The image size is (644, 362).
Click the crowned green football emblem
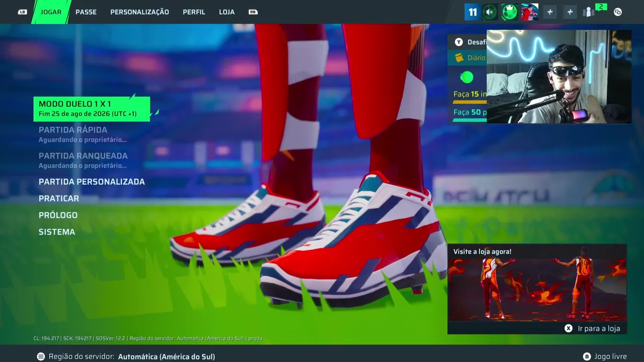[x=509, y=12]
